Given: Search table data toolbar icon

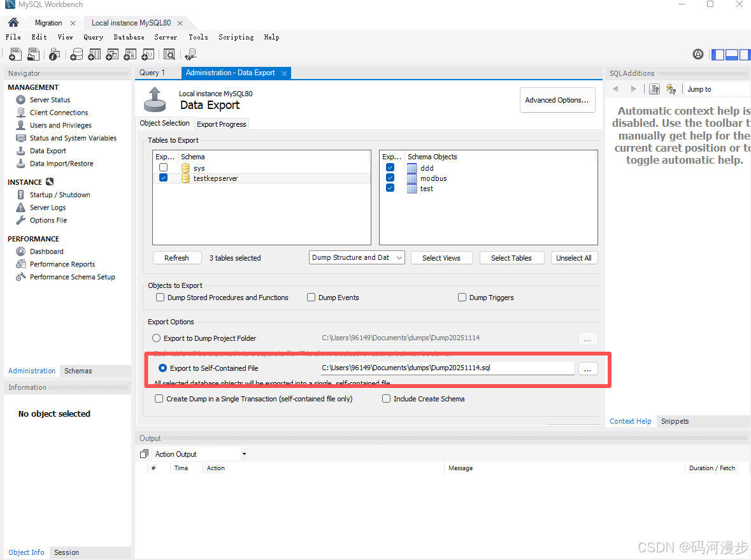Looking at the screenshot, I should point(169,54).
